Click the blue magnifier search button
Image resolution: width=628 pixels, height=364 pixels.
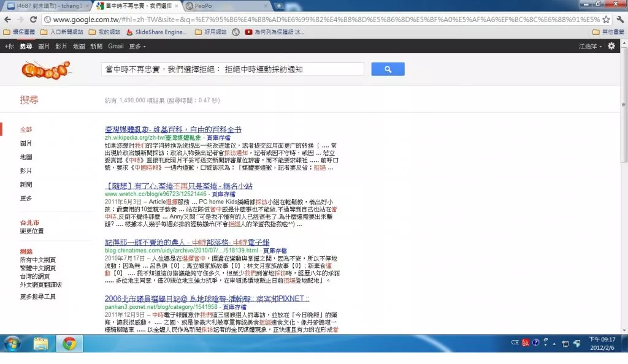coord(388,69)
